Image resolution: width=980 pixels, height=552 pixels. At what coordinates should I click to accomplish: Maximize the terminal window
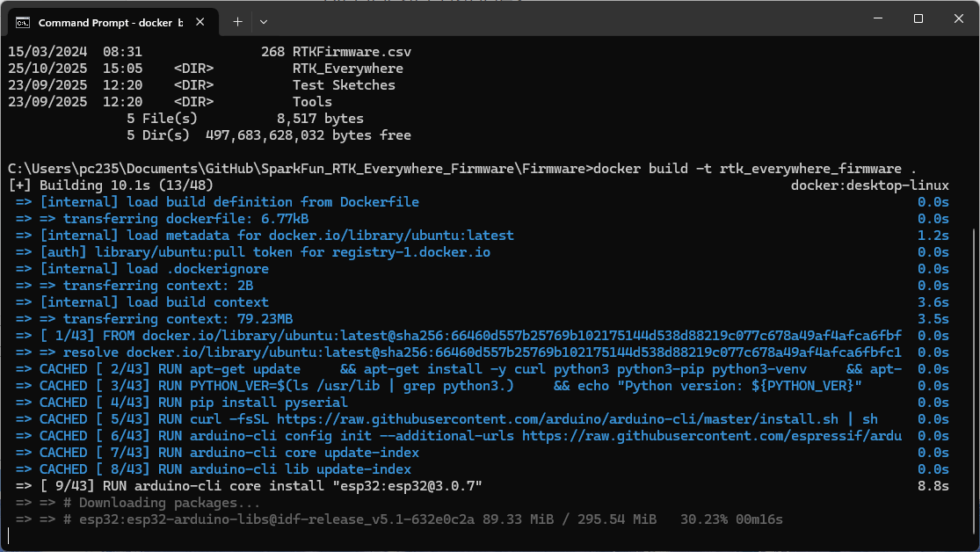click(918, 18)
